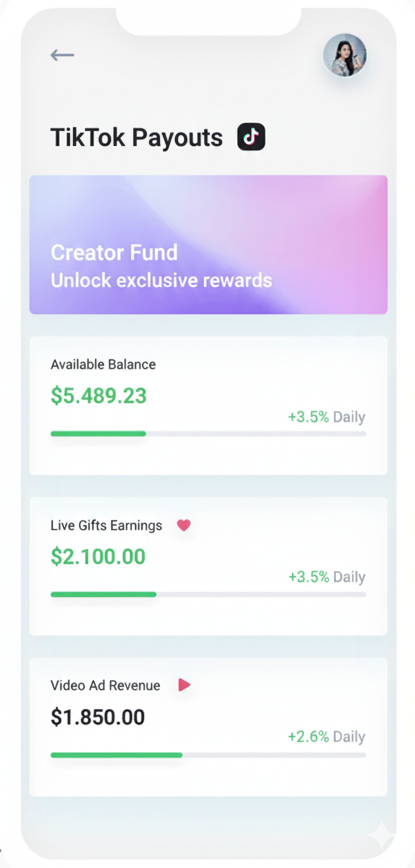
Task: Click the +2.6% Daily rate indicator
Action: [x=326, y=737]
